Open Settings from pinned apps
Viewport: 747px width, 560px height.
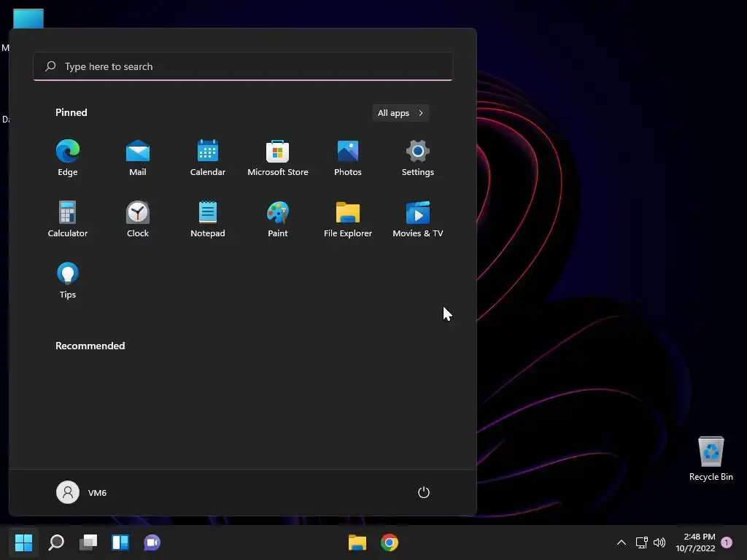click(x=418, y=158)
